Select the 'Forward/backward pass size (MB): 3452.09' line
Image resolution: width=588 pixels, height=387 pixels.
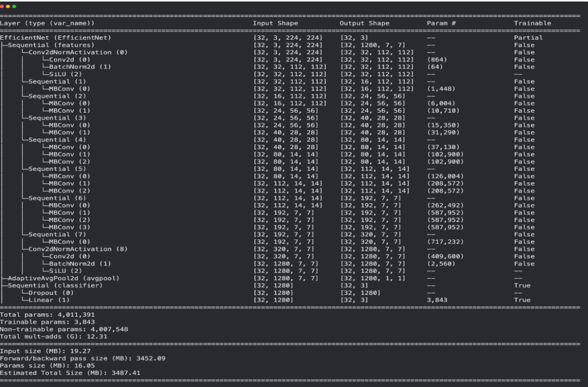pos(83,358)
